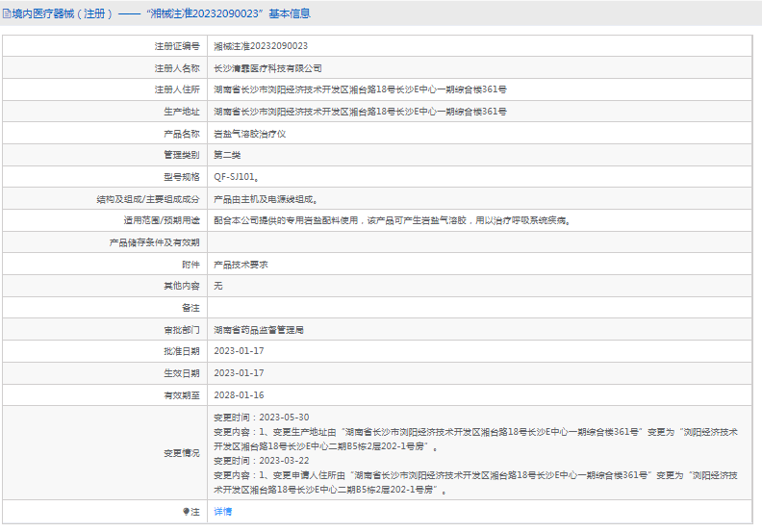This screenshot has height=532, width=762.
Task: Click the expiry date 2028-01-16
Action: coord(239,395)
